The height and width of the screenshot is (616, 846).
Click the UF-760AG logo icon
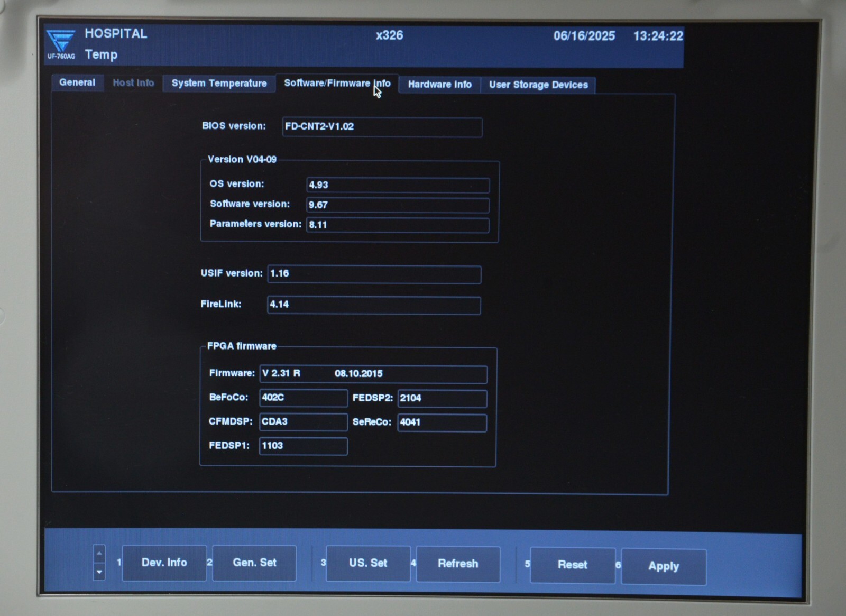click(61, 43)
